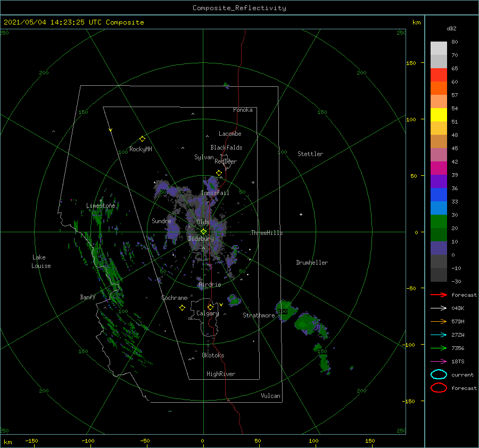
Task: Click the Didsbury city label
Action: (201, 239)
